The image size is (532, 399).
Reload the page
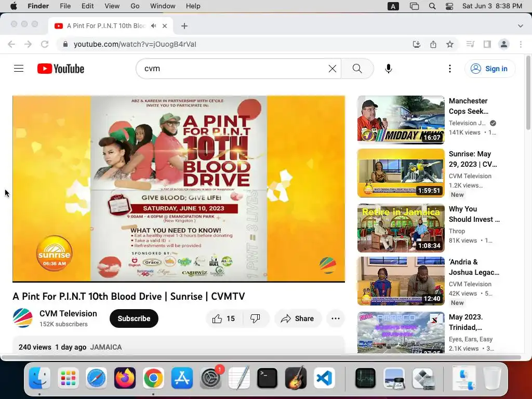45,44
